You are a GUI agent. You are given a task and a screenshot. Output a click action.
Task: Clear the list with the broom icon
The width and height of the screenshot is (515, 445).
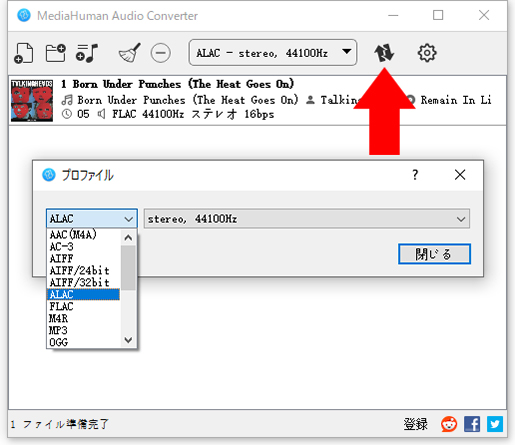click(x=130, y=53)
